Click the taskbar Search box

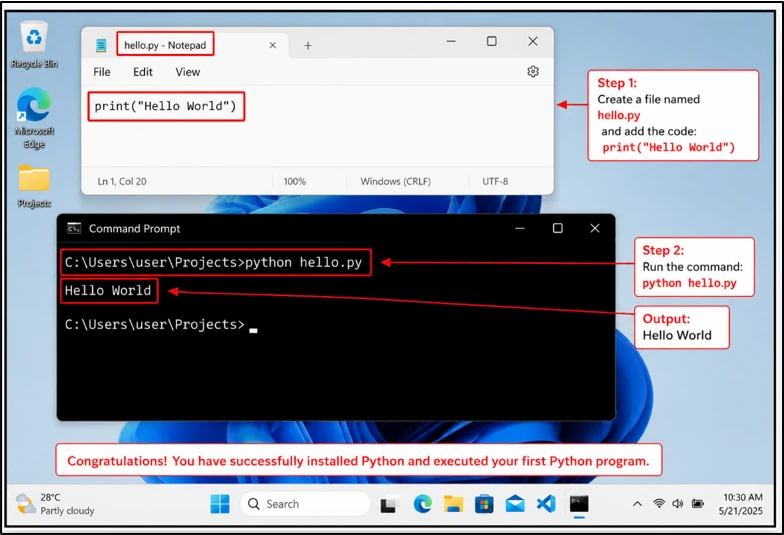pos(306,504)
